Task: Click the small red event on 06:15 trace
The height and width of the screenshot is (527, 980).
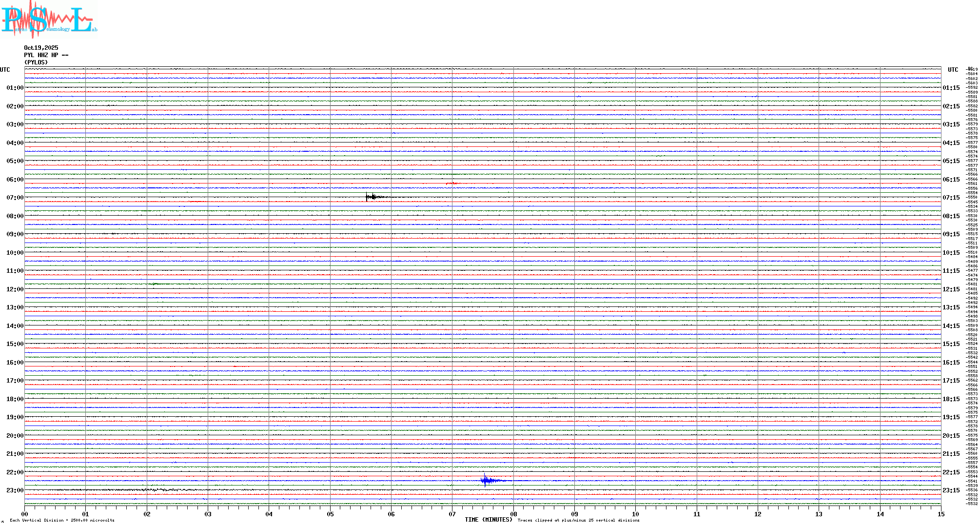Action: click(x=452, y=183)
